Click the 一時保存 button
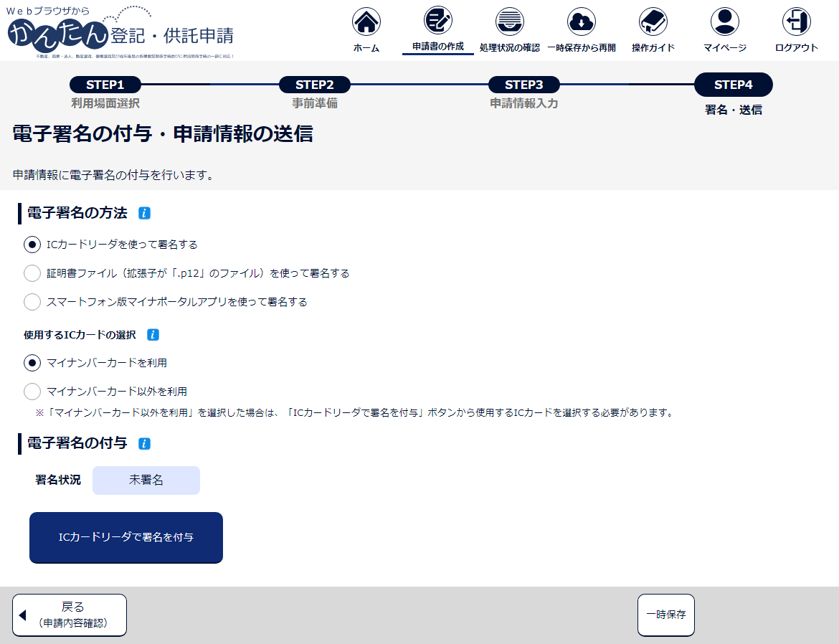The image size is (839, 644). [x=665, y=615]
